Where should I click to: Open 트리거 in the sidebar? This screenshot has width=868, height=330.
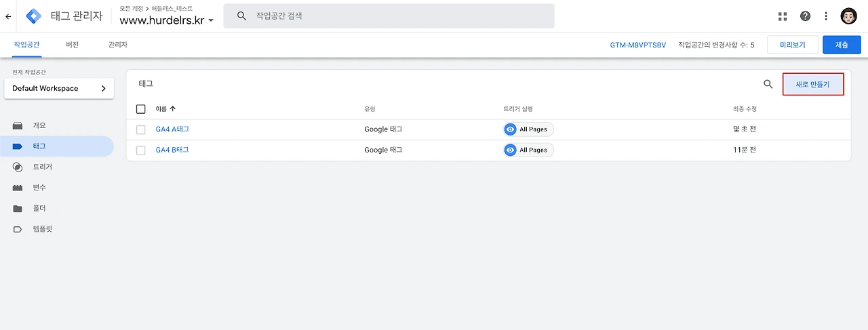click(42, 167)
